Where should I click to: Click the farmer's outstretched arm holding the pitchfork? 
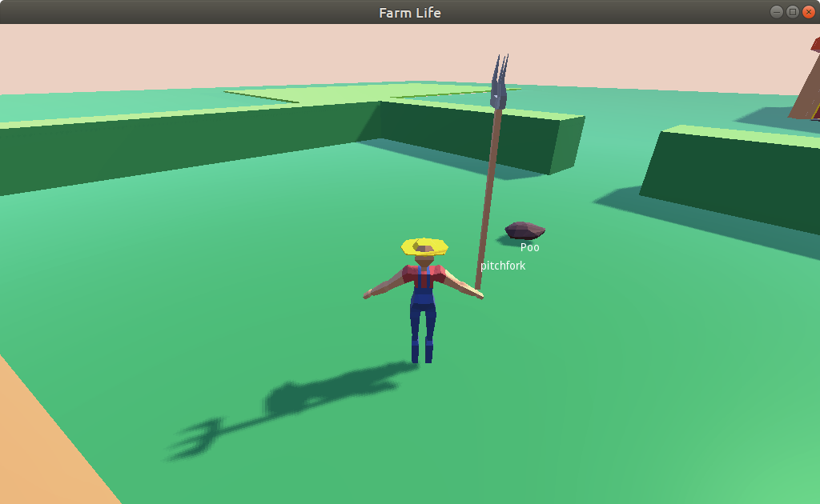pyautogui.click(x=462, y=284)
